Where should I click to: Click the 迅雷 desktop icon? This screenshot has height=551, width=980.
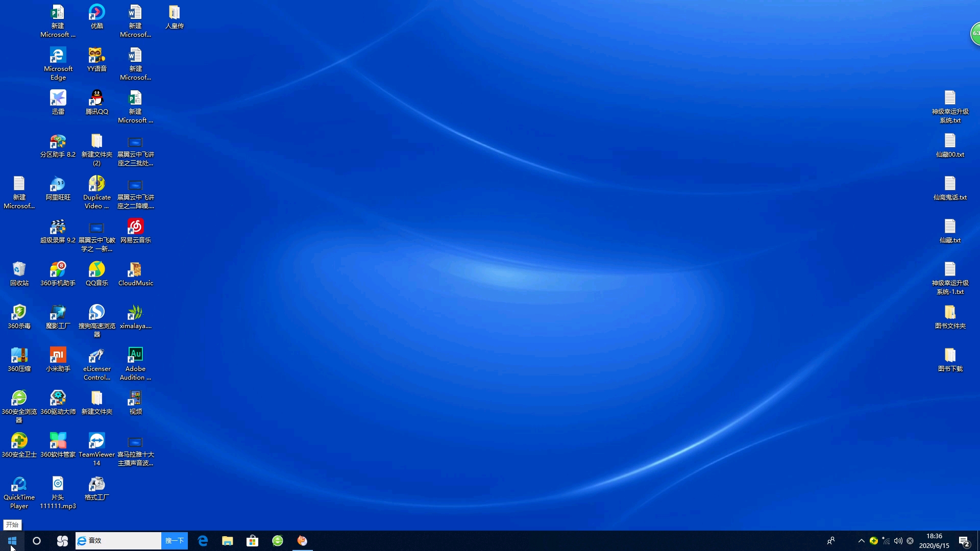[x=58, y=102]
